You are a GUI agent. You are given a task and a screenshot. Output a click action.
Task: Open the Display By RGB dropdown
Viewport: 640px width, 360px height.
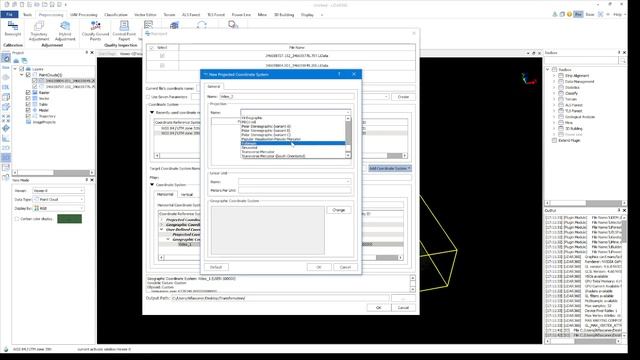[x=58, y=208]
